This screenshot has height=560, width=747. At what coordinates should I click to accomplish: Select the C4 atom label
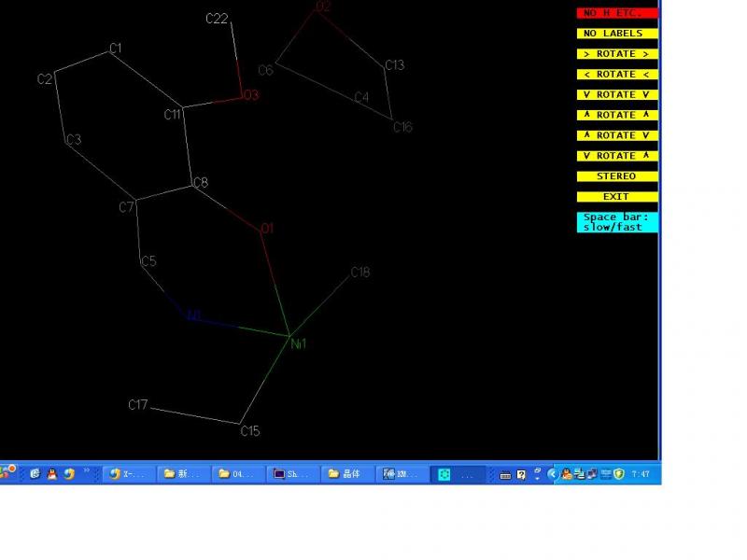[361, 97]
